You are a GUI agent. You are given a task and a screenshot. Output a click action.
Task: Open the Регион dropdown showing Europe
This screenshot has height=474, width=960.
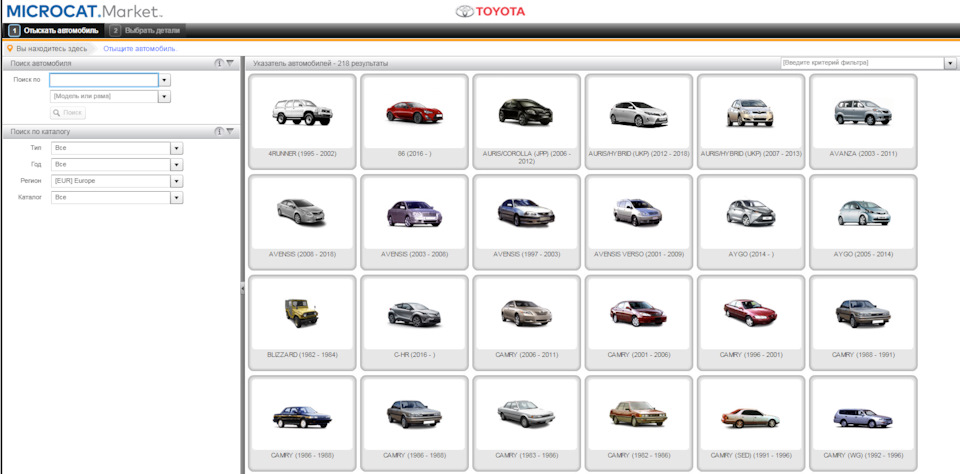click(177, 181)
